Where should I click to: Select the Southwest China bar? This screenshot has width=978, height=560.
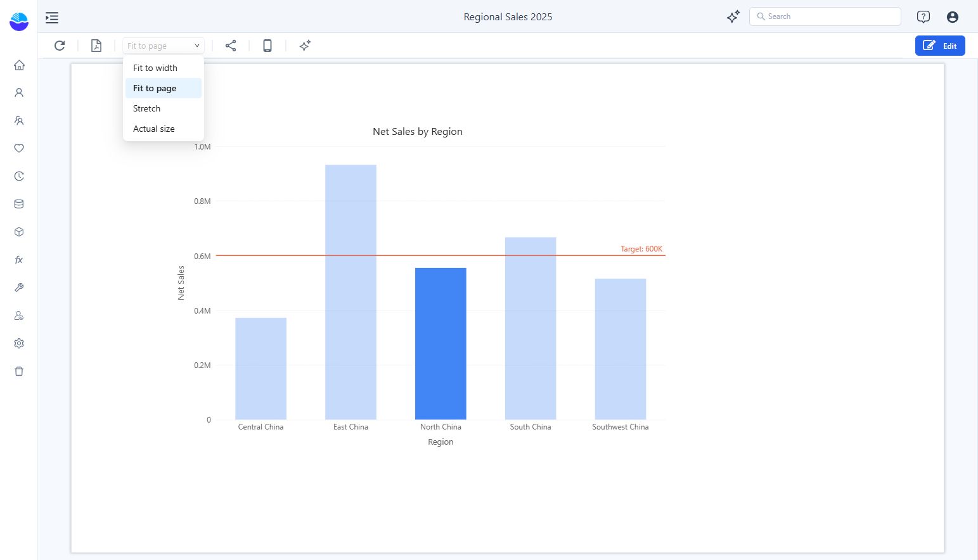click(x=621, y=349)
